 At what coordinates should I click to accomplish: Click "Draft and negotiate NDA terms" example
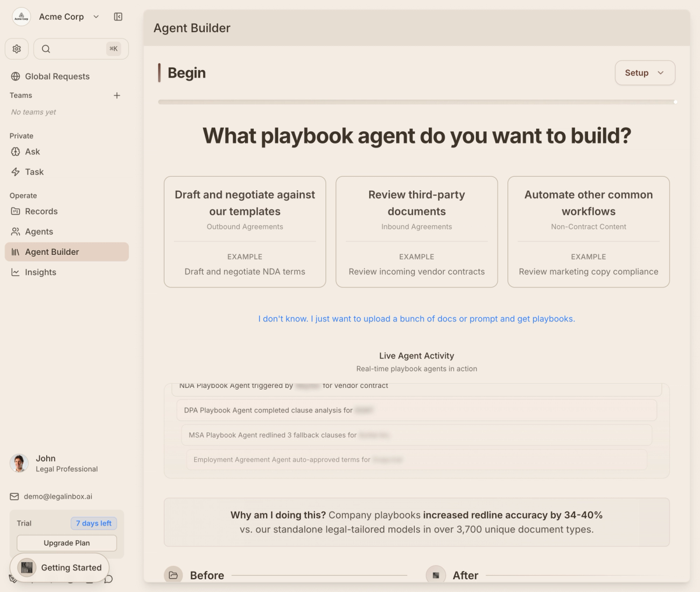(x=245, y=272)
